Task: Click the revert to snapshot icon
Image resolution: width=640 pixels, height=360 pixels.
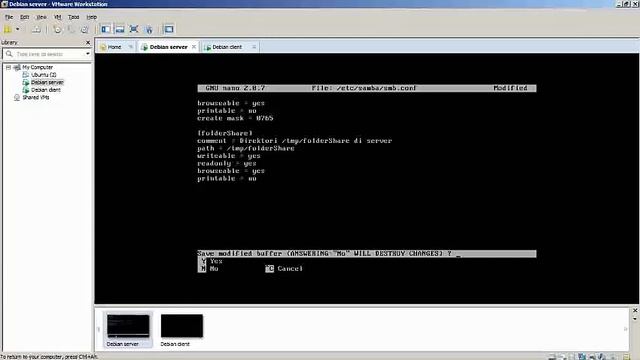Action: (71, 29)
